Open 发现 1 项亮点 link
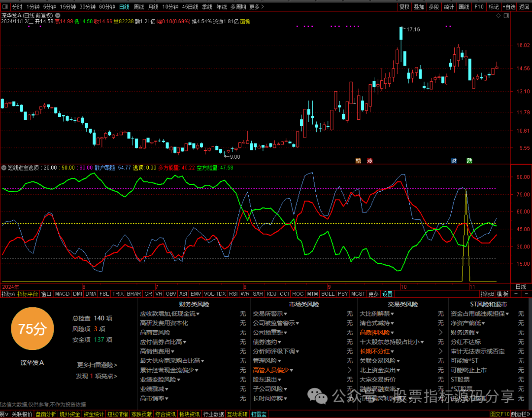Image resolution: width=532 pixels, height=418 pixels. [x=97, y=376]
